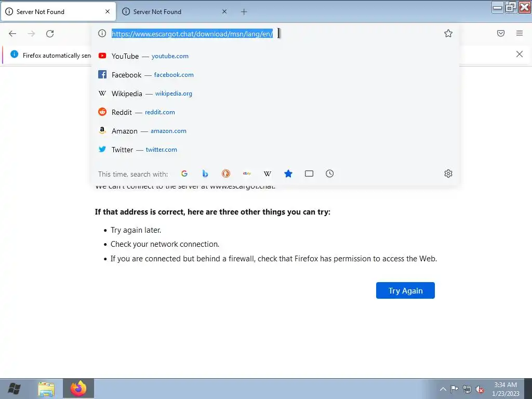Screen dimensions: 532x399
Task: Open the Amazon suggestion
Action: pyautogui.click(x=275, y=130)
